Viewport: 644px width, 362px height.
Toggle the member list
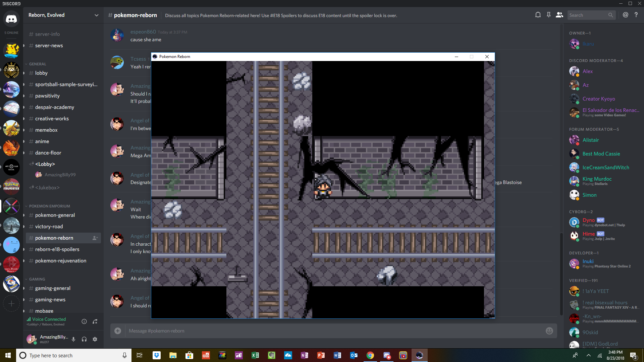click(x=559, y=15)
